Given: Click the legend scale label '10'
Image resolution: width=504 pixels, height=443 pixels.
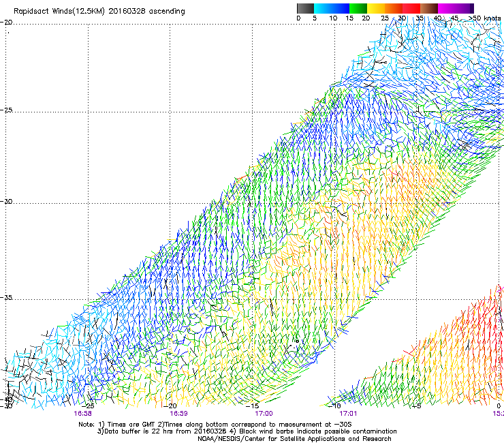Looking at the screenshot, I should pos(333,18).
